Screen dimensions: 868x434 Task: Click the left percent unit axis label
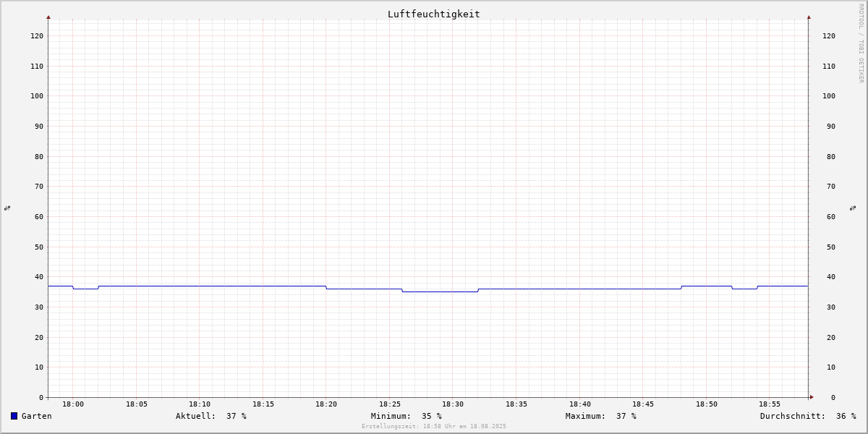pyautogui.click(x=7, y=208)
